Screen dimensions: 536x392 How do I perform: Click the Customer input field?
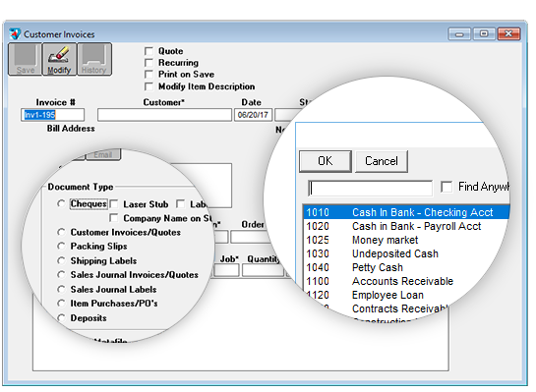(164, 115)
